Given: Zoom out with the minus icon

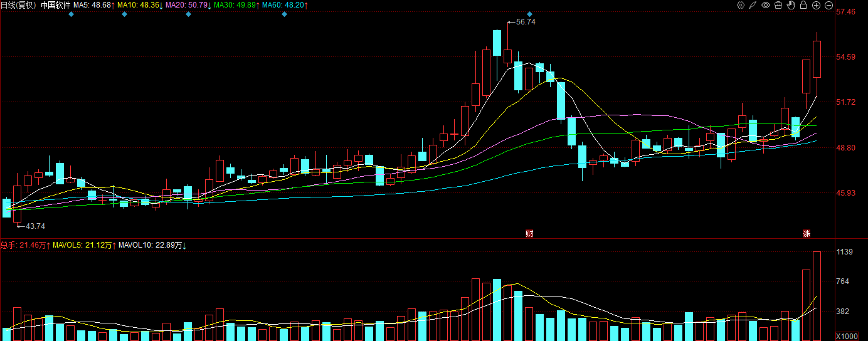Looking at the screenshot, I should 828,5.
